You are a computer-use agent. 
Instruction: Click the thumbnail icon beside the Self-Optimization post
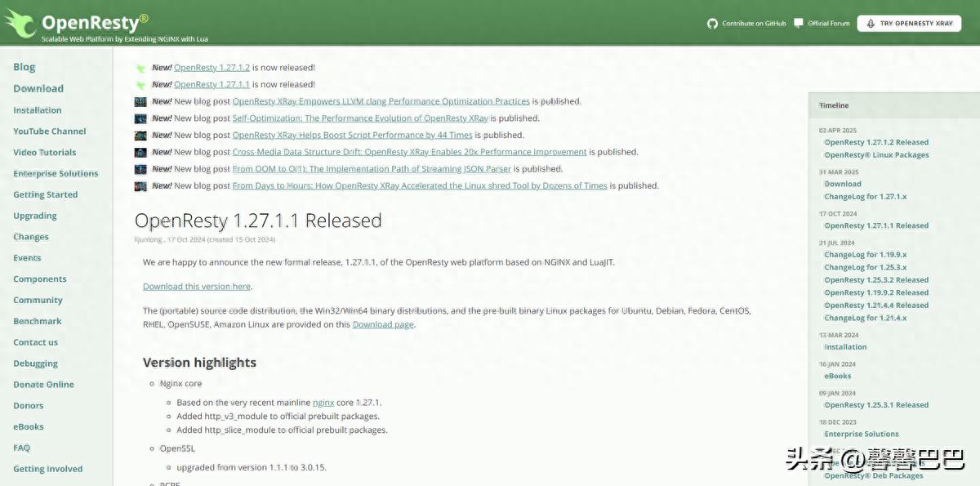[x=141, y=118]
